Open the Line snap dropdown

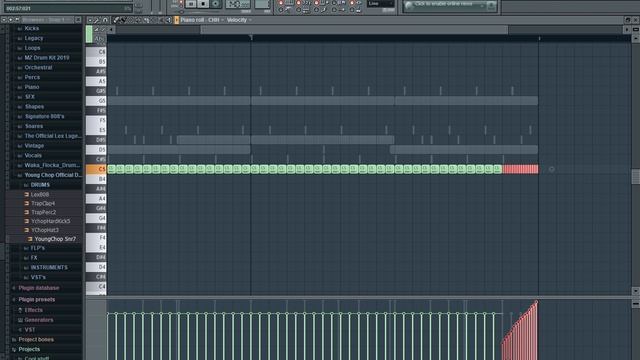point(380,4)
